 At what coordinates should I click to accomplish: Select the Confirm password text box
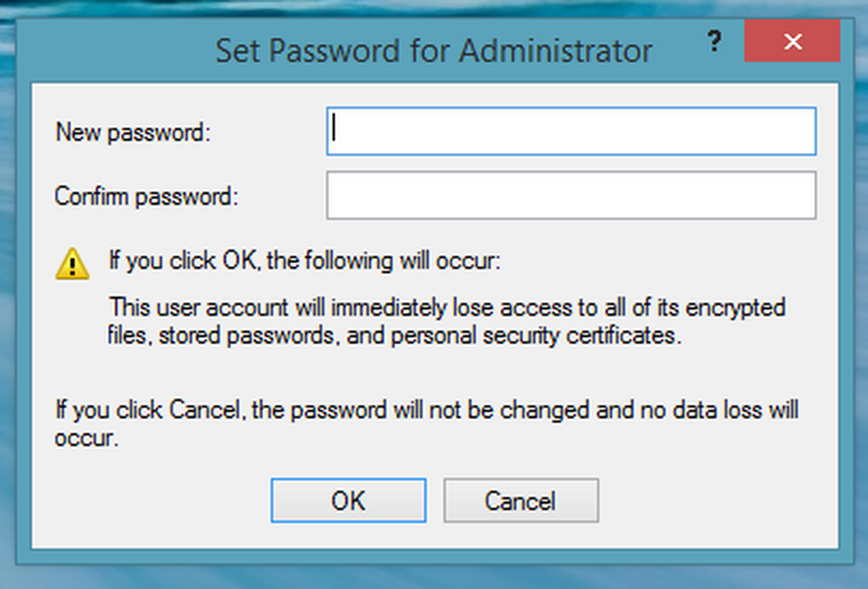tap(571, 195)
